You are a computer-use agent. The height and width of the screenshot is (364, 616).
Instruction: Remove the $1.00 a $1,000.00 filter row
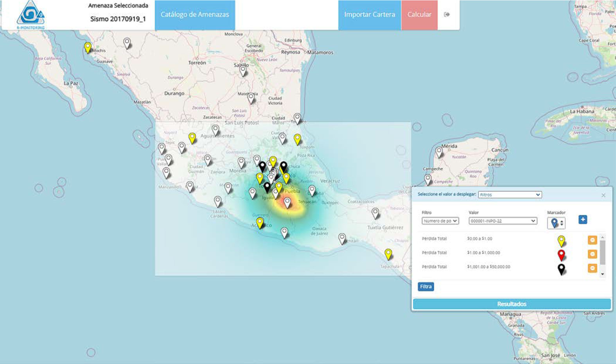(592, 254)
